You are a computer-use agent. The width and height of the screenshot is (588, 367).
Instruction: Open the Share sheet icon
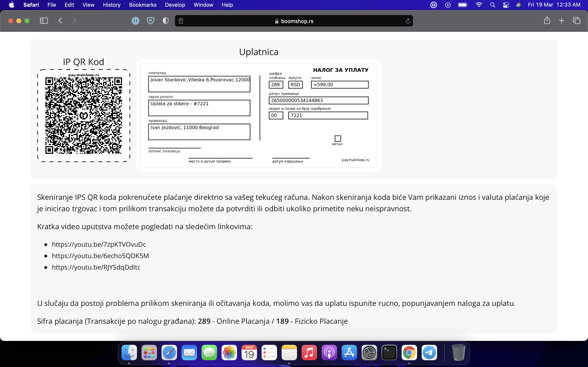547,21
